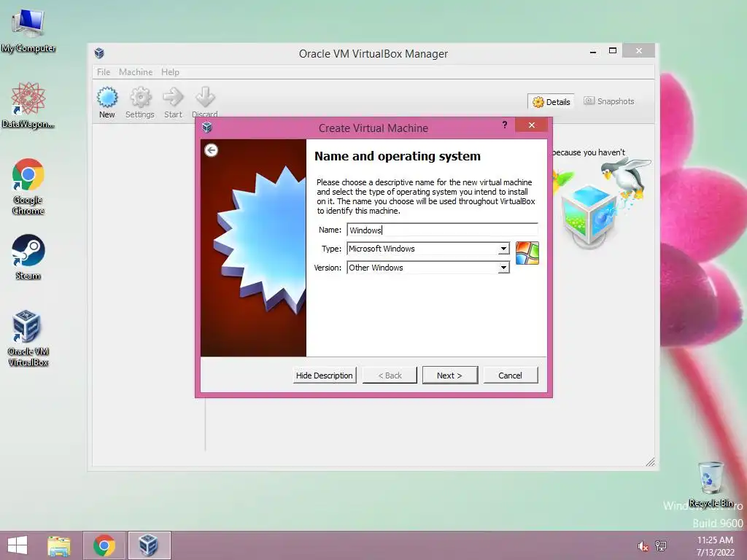Open My Computer desktop icon
The width and height of the screenshot is (747, 560).
click(x=28, y=29)
